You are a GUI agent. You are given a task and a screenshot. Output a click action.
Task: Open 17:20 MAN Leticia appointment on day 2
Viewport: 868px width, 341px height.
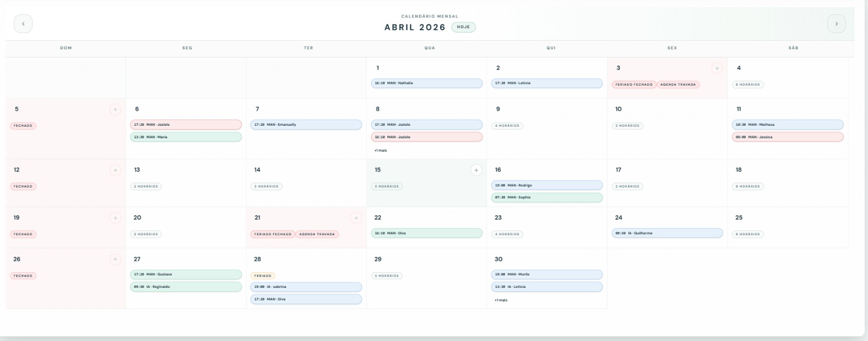[x=547, y=83]
